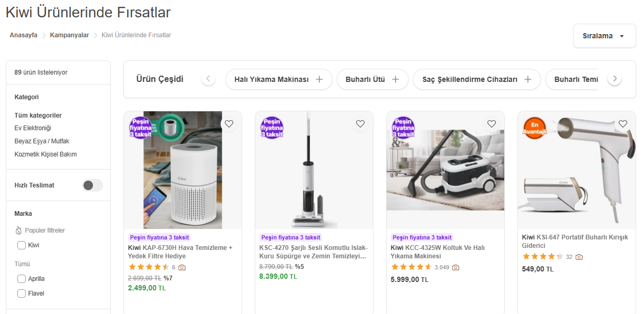Filter by Kozmetik Kişisel Bakım category

(x=46, y=154)
